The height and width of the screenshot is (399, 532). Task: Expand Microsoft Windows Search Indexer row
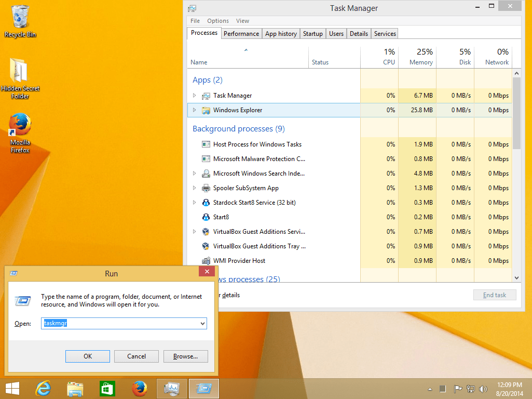[195, 174]
